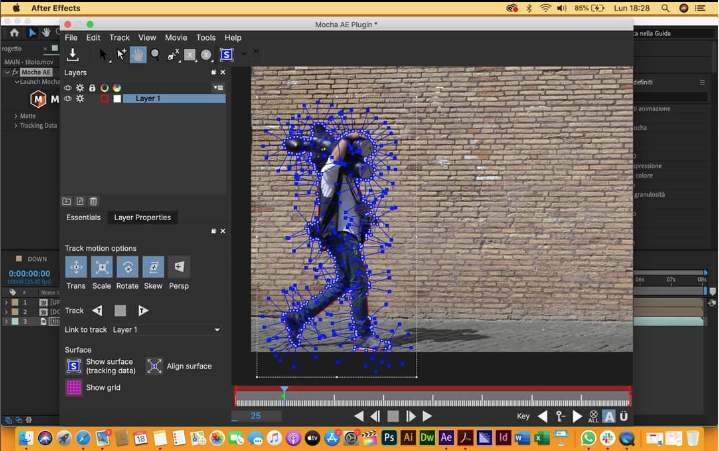Click the magenta Show grid swatch
The height and width of the screenshot is (451, 719).
pos(73,387)
